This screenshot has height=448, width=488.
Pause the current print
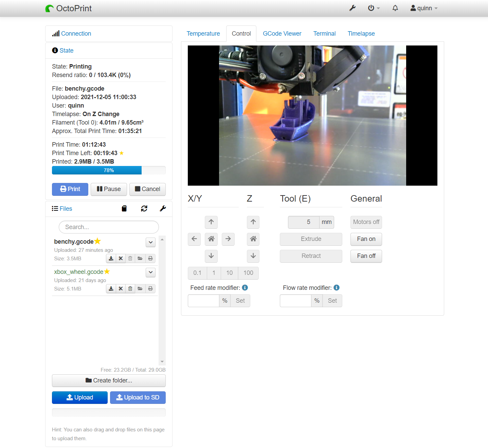(x=109, y=189)
